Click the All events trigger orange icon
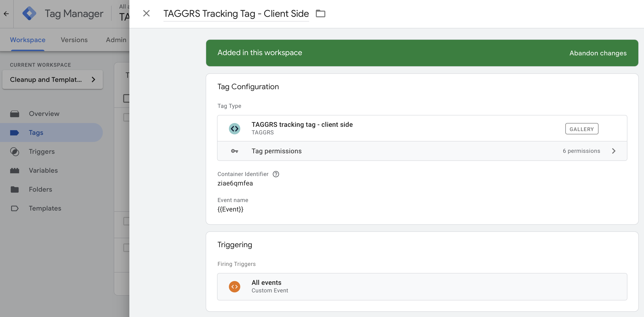The image size is (644, 317). pyautogui.click(x=234, y=286)
